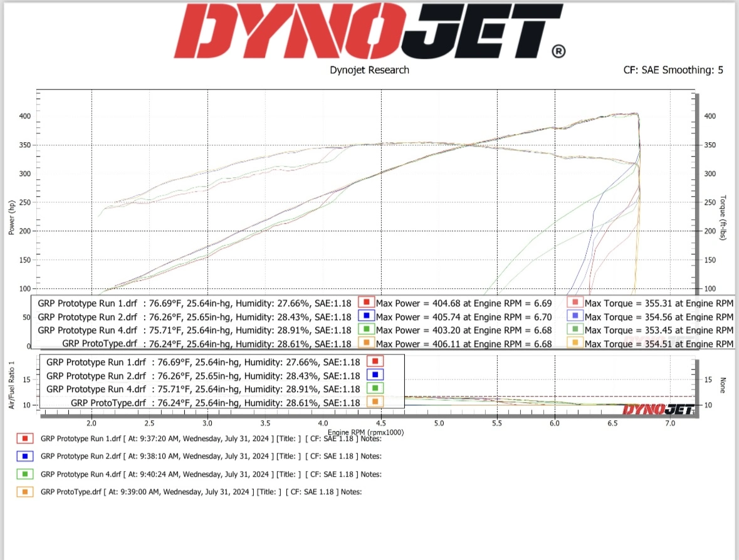This screenshot has width=739, height=560.
Task: Select 'Max Power = 405.74 at Engine RPM = 6.70'
Action: coord(464,317)
